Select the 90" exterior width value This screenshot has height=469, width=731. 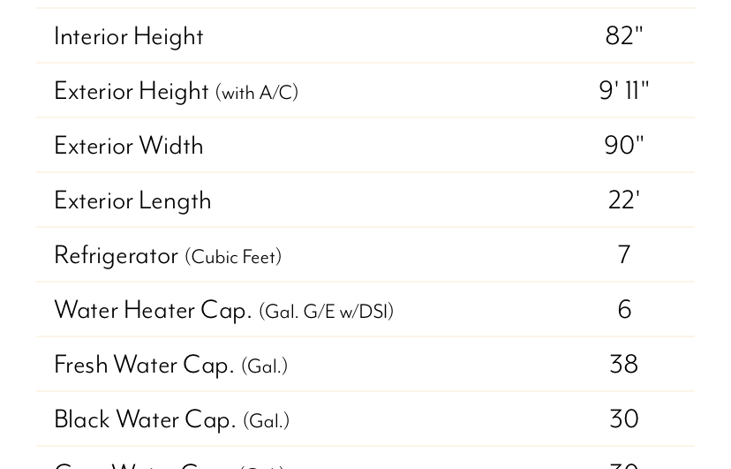[624, 145]
